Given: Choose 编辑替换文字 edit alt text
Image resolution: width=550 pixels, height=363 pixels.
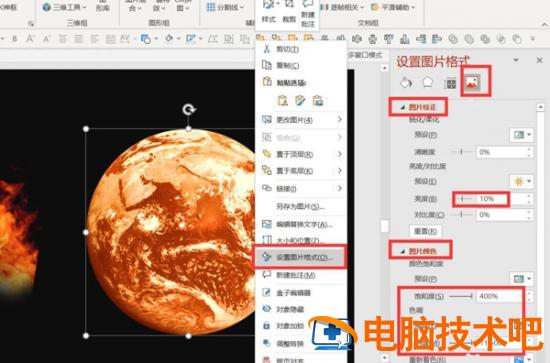Looking at the screenshot, I should click(x=301, y=224).
